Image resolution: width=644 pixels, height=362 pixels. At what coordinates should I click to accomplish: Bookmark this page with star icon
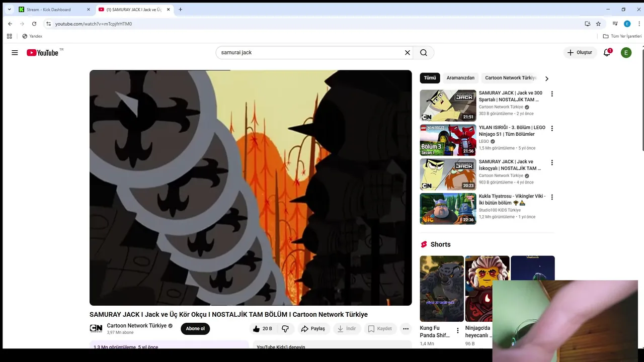pyautogui.click(x=598, y=24)
